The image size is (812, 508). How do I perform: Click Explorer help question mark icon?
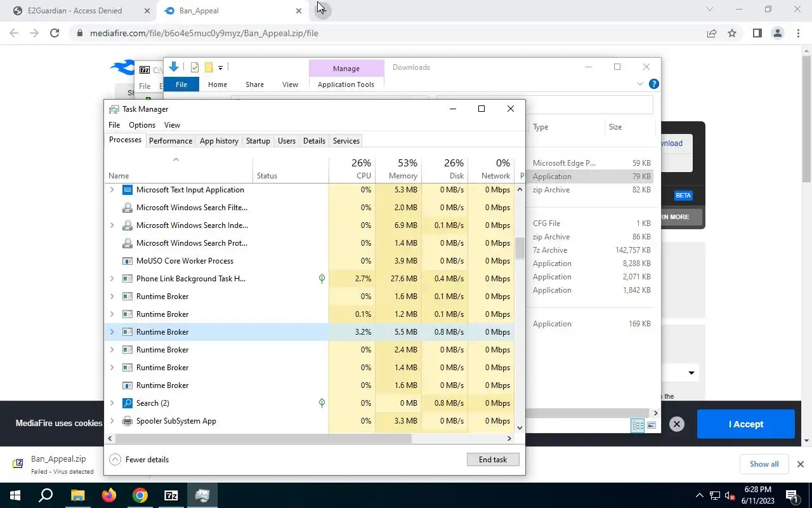click(654, 84)
